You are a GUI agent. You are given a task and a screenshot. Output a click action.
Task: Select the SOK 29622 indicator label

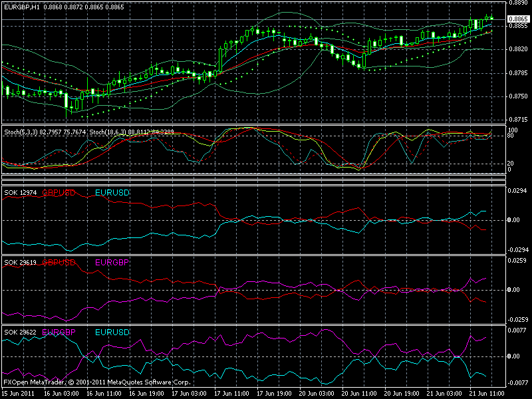(x=21, y=332)
